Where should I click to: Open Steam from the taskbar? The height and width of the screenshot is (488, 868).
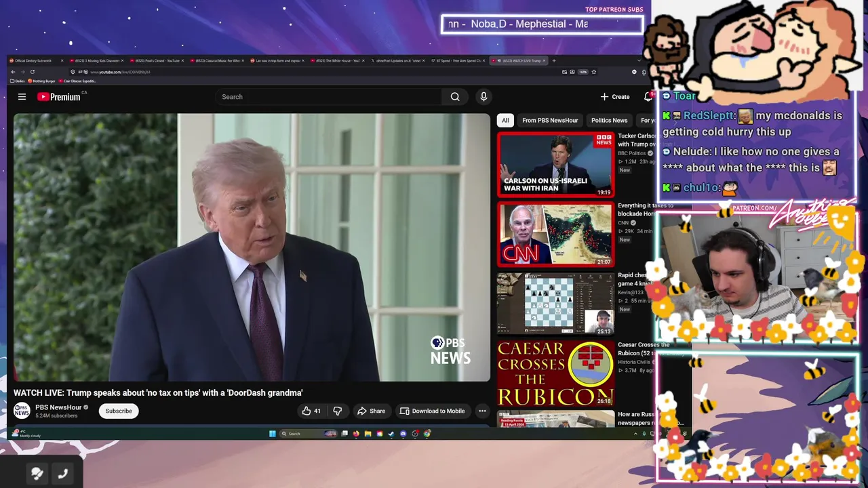point(391,434)
